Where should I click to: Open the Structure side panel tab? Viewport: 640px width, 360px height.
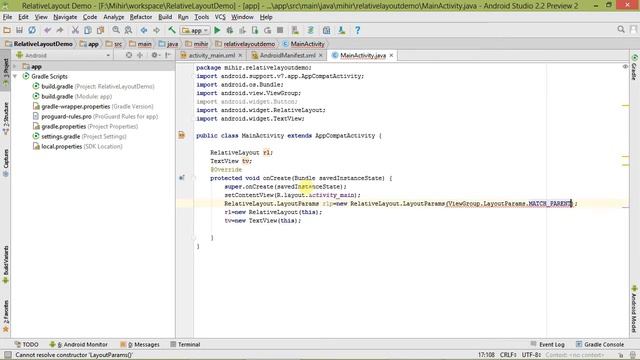[6, 118]
